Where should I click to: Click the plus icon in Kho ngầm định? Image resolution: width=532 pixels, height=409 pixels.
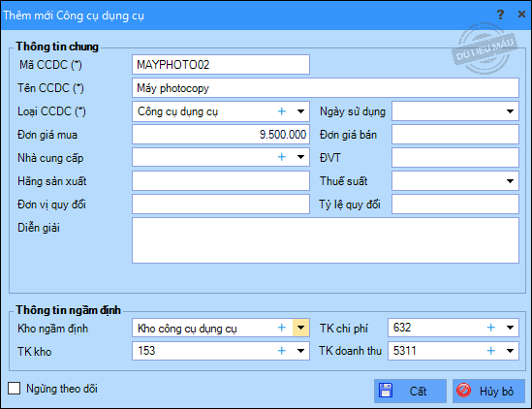[282, 328]
